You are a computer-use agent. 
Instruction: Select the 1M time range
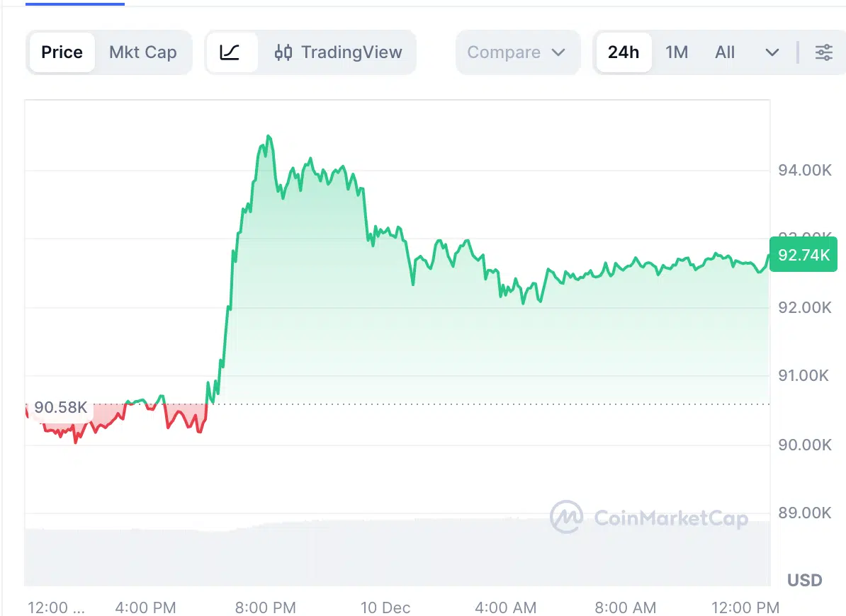click(677, 52)
